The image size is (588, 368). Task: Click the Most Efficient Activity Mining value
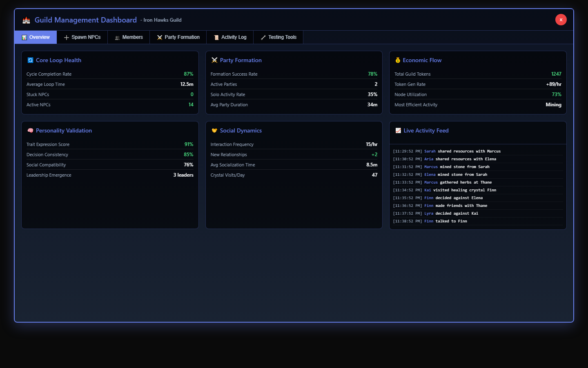pyautogui.click(x=553, y=105)
